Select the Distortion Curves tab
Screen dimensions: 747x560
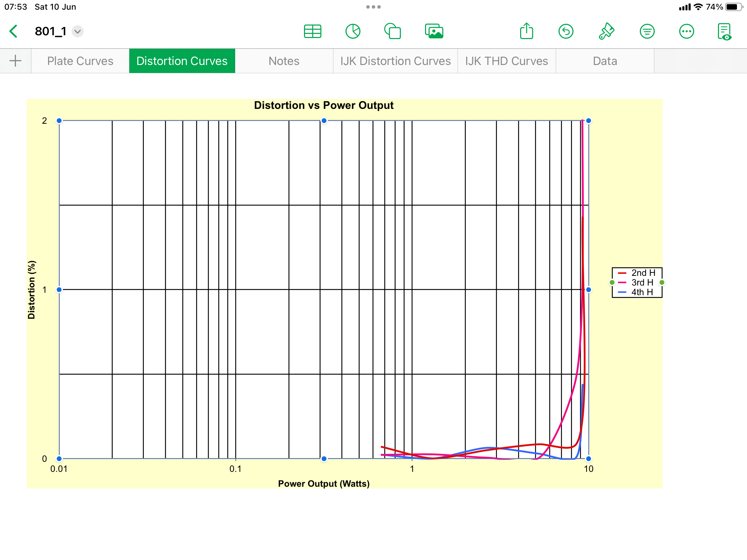coord(182,61)
